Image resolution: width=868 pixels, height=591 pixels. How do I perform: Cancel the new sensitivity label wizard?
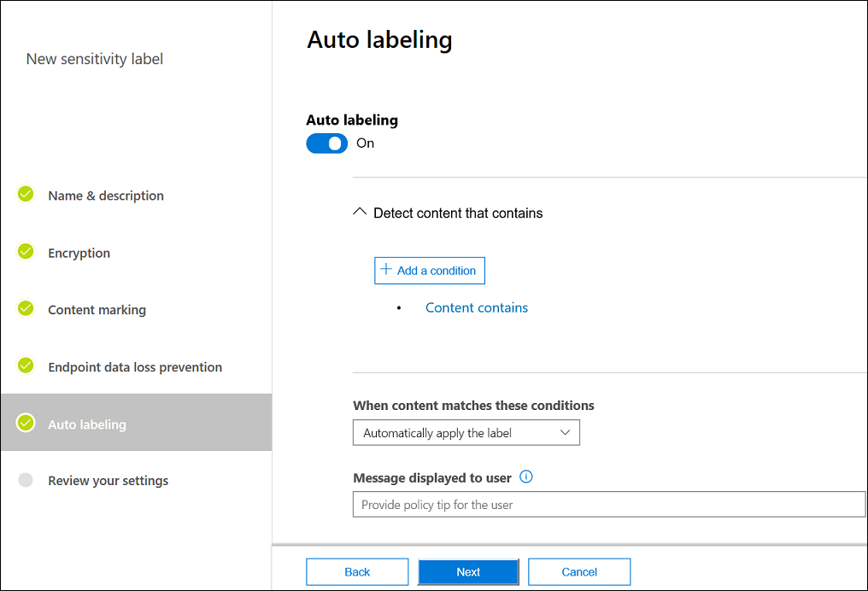pos(579,572)
